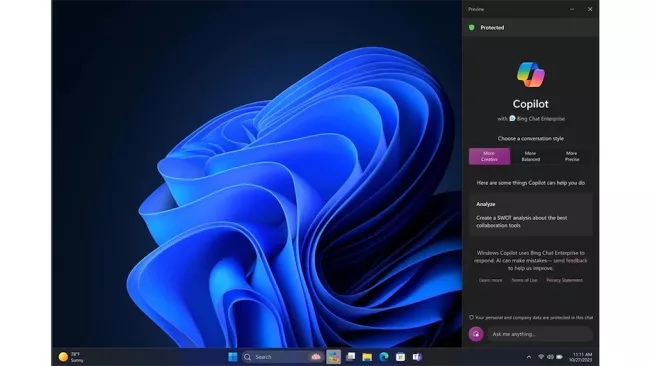
Task: Open Microsoft Store from the taskbar
Action: pos(400,357)
